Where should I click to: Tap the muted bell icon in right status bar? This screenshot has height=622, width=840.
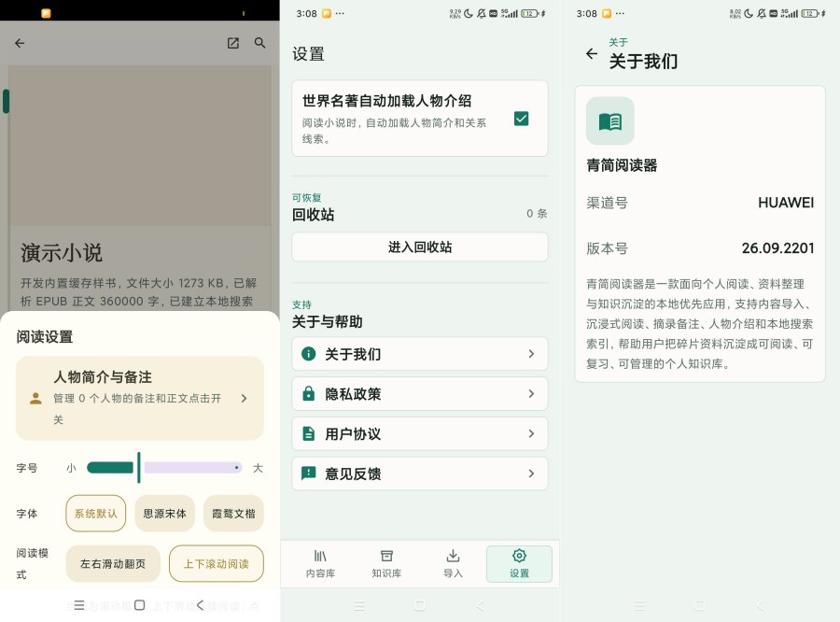point(762,14)
